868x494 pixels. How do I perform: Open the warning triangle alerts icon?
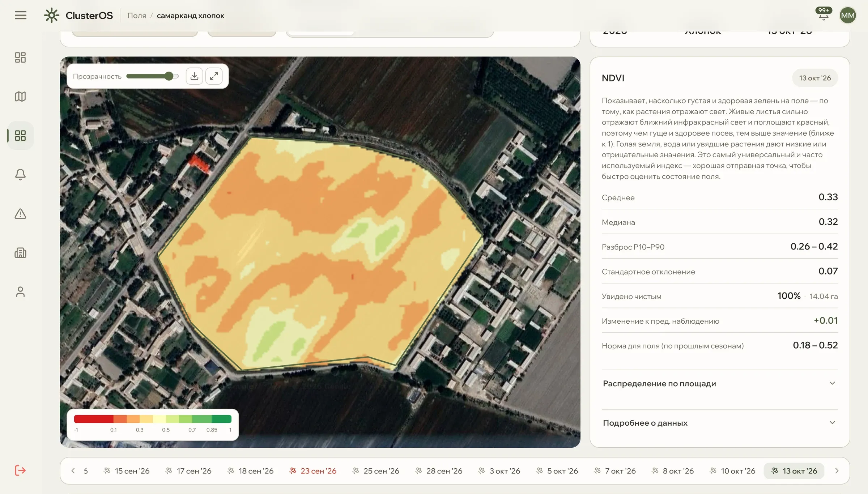20,214
